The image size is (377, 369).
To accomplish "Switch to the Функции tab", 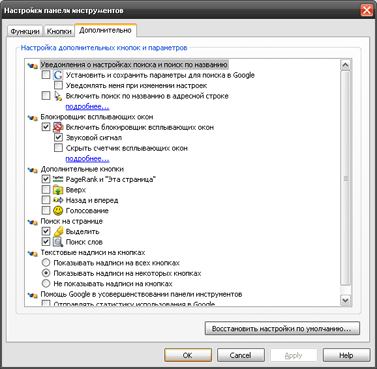I will 25,31.
